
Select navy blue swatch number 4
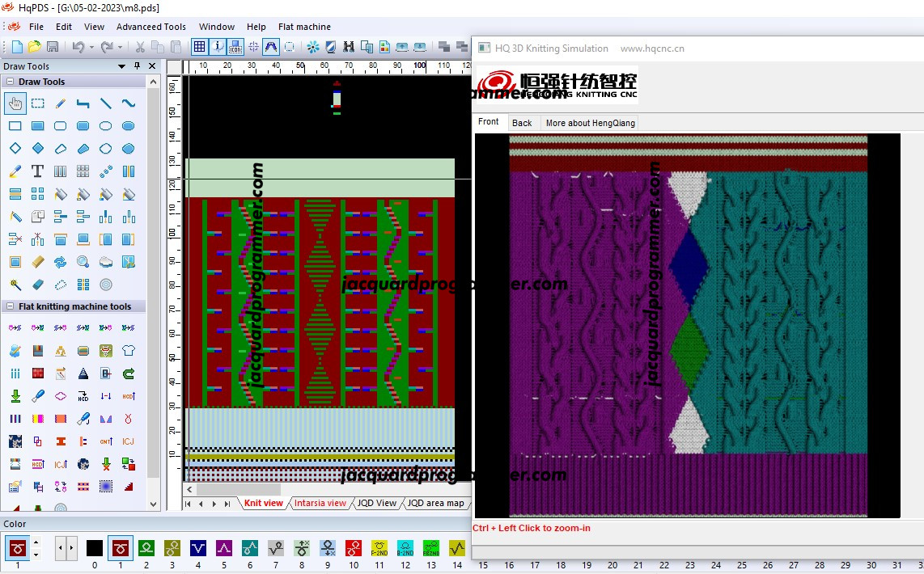click(198, 548)
